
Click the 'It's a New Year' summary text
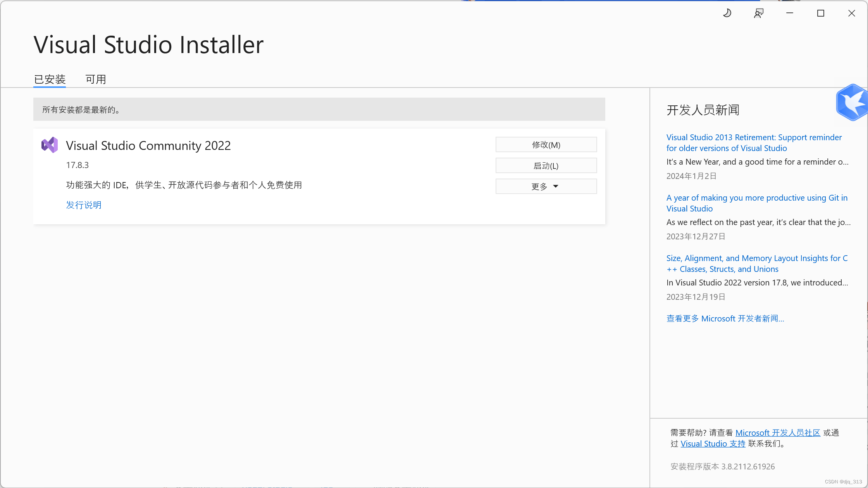point(757,162)
